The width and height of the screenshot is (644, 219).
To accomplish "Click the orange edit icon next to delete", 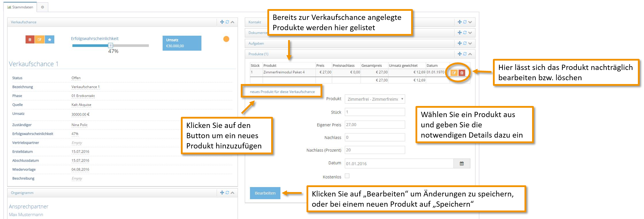I will 39,40.
